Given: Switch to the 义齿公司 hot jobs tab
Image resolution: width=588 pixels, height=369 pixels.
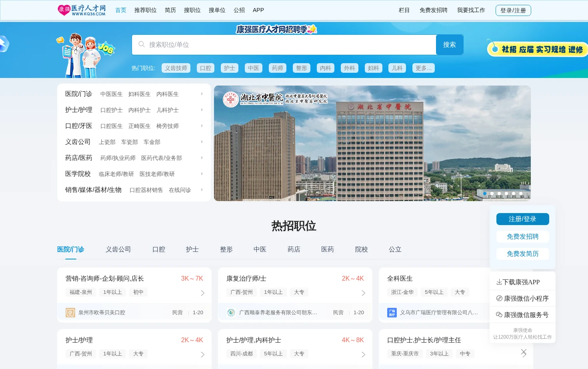Looking at the screenshot, I should click(x=118, y=249).
